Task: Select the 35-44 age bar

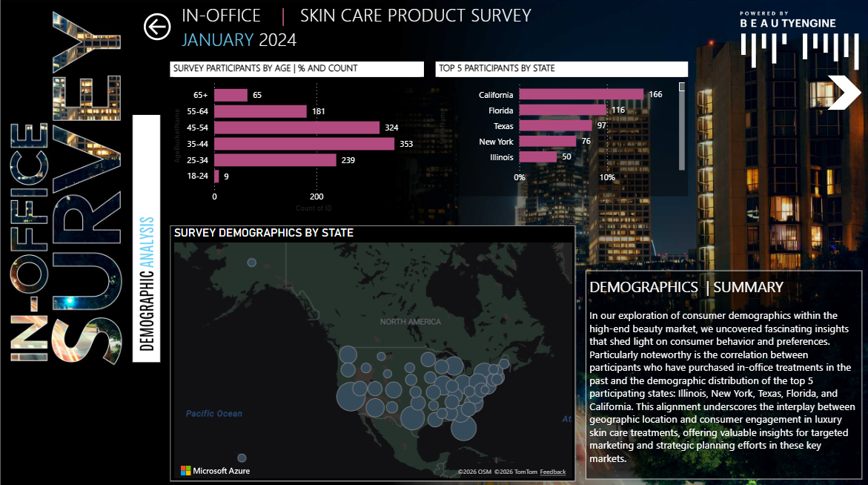Action: [304, 144]
